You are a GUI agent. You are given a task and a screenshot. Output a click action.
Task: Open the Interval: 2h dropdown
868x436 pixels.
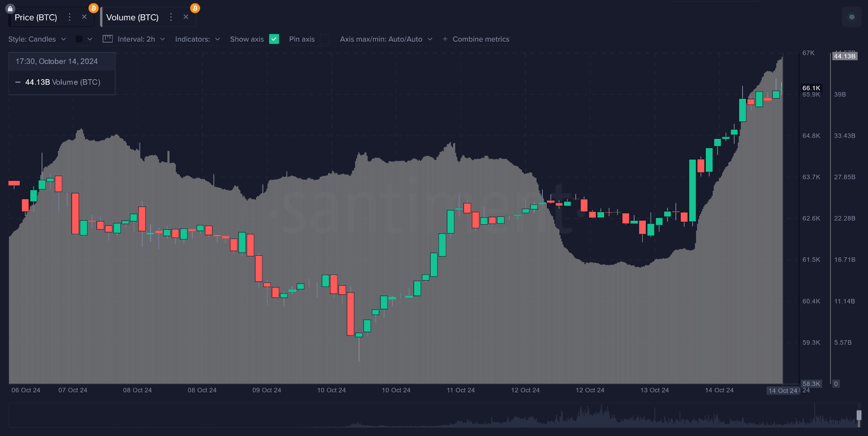pos(141,39)
